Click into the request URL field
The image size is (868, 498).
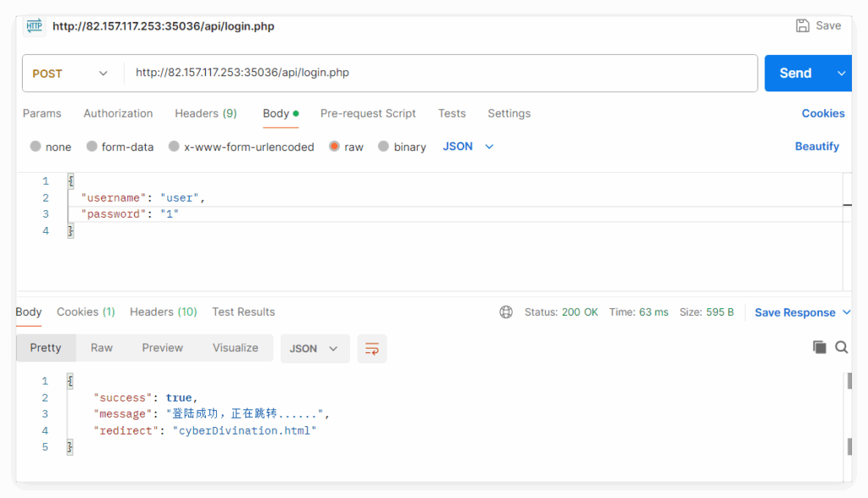coord(441,73)
